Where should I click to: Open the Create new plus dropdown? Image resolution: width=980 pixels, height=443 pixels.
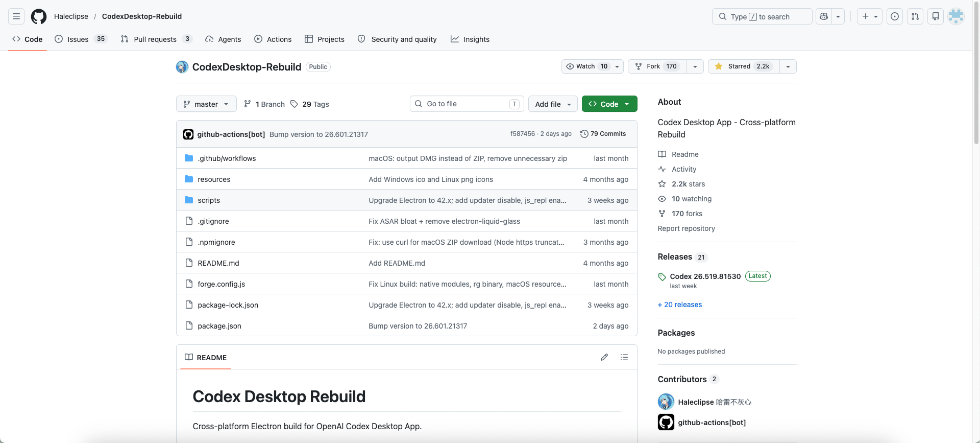point(870,16)
